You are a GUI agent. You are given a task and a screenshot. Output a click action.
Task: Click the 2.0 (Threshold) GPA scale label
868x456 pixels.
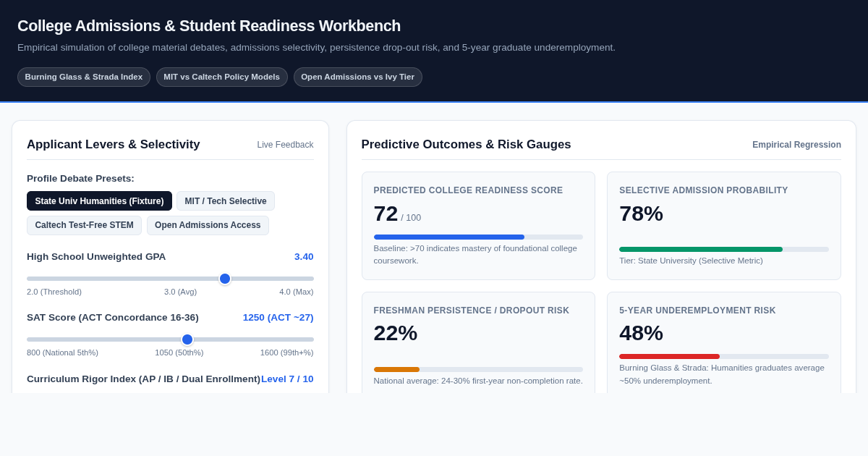(54, 292)
